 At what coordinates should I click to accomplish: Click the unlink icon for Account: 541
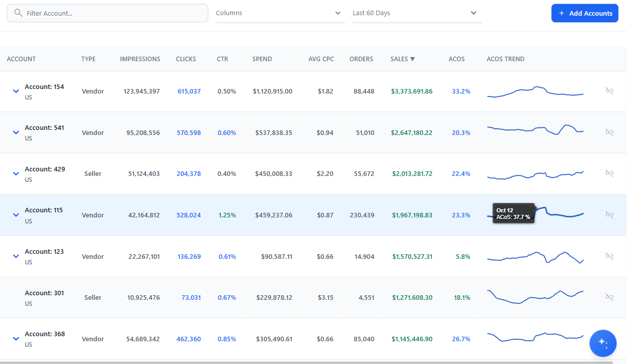609,132
